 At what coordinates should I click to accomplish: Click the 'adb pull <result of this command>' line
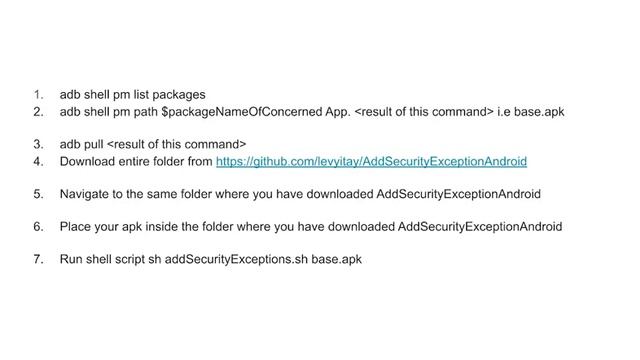coord(153,144)
